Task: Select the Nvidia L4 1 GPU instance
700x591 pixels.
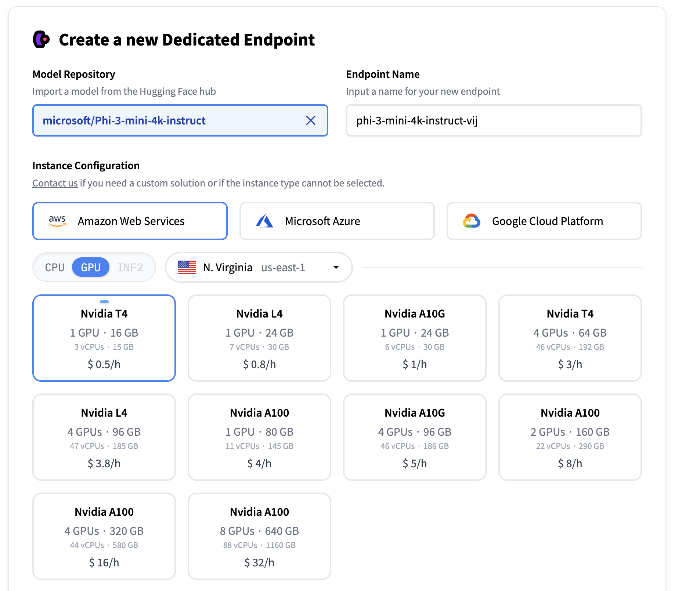Action: coord(259,338)
